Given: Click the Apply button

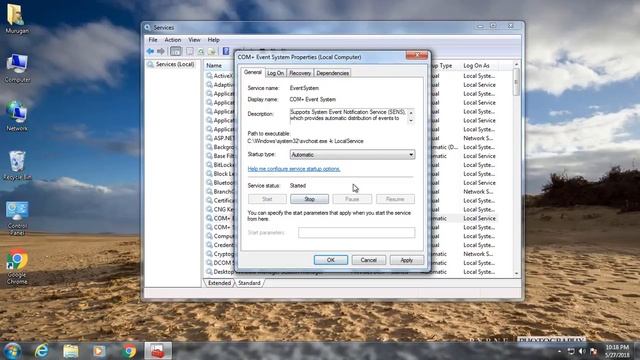Looking at the screenshot, I should [x=407, y=260].
